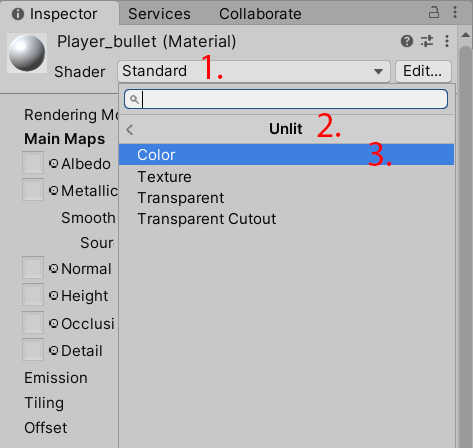Click the material preview sphere thumbnail

[x=27, y=53]
